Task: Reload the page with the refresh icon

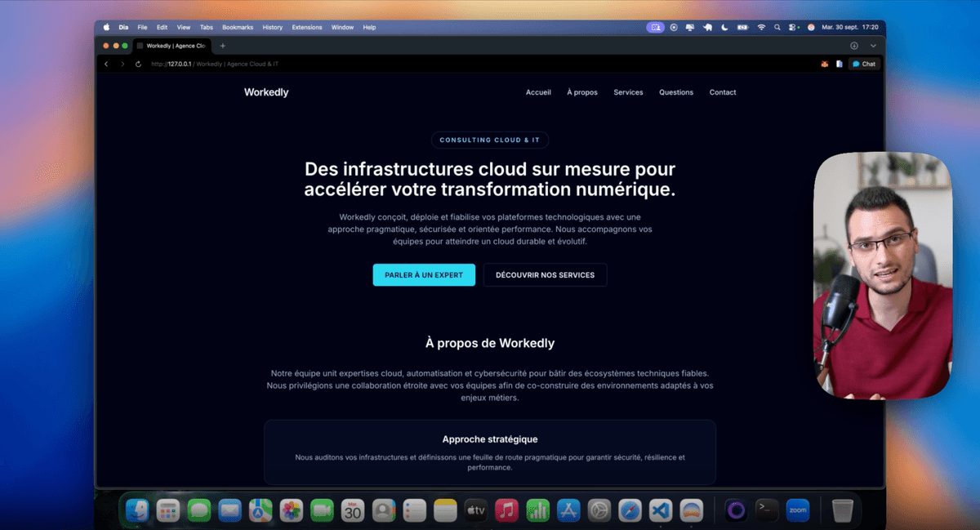Action: click(x=138, y=64)
